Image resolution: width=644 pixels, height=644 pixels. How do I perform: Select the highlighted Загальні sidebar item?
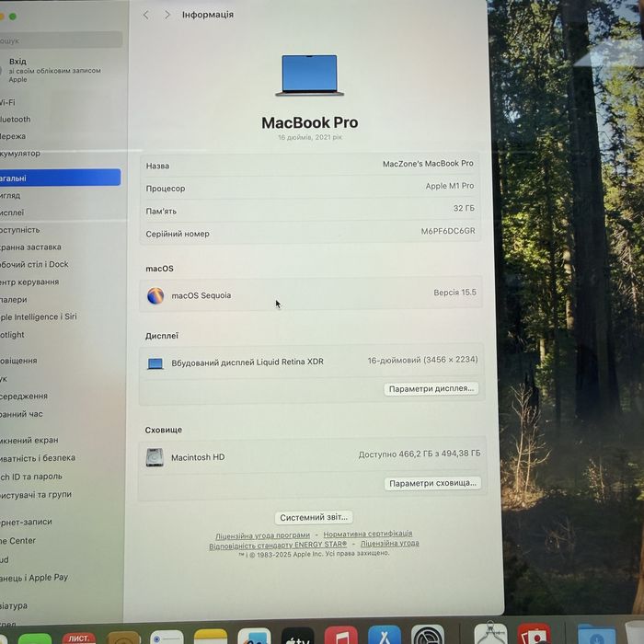[61, 178]
